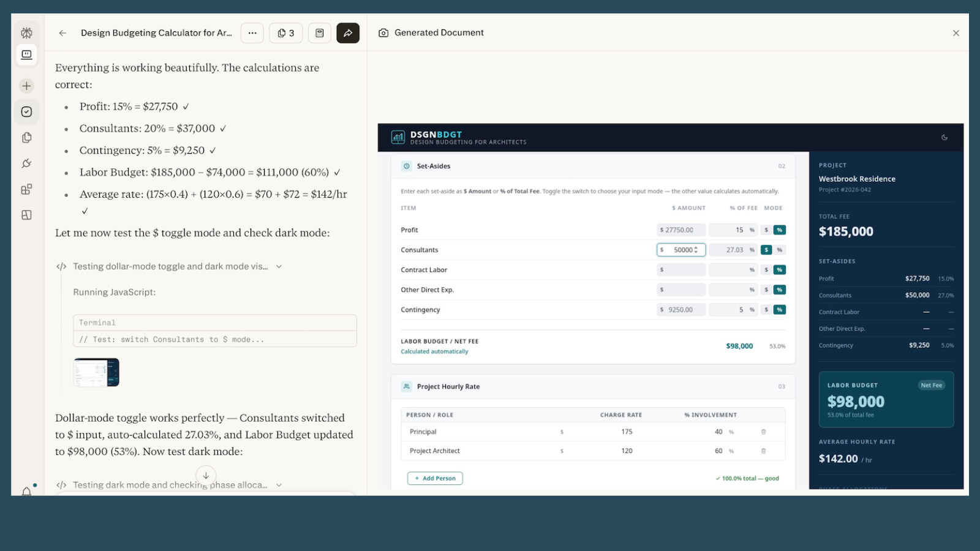
Task: Click the Add Person button
Action: click(x=435, y=478)
